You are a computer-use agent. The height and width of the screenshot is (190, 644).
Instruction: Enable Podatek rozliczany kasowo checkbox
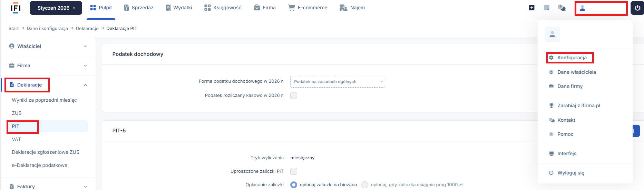pos(294,96)
